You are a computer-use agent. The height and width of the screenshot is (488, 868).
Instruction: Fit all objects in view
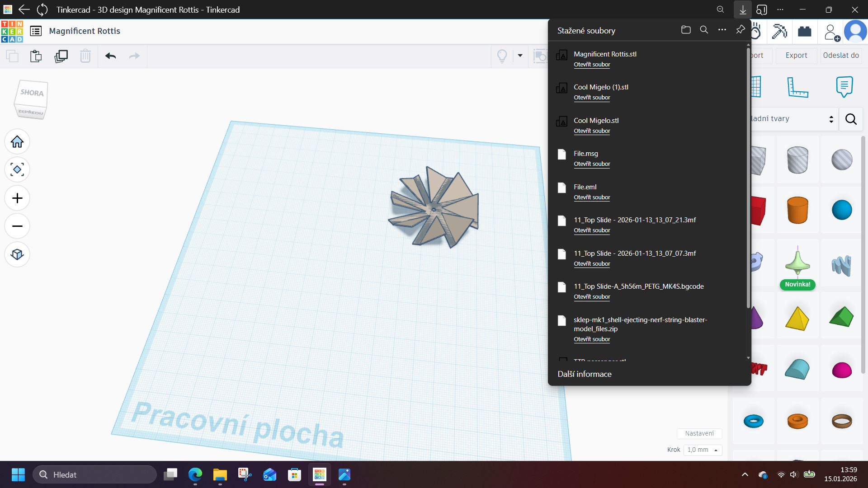coord(17,170)
